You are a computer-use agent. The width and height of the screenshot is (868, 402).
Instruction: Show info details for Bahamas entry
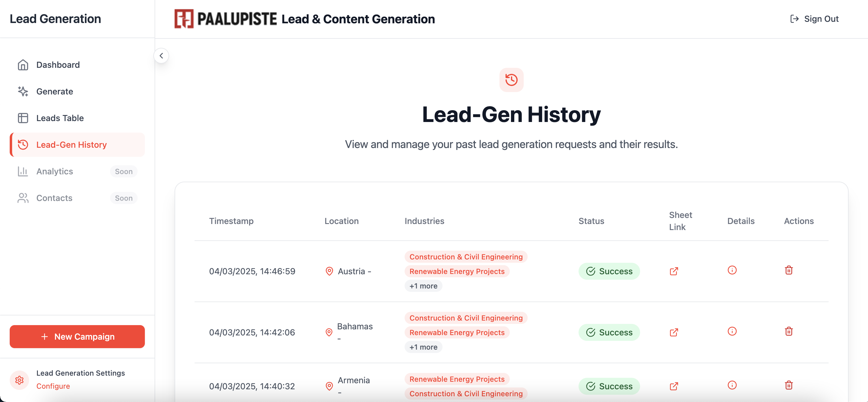[x=732, y=331]
